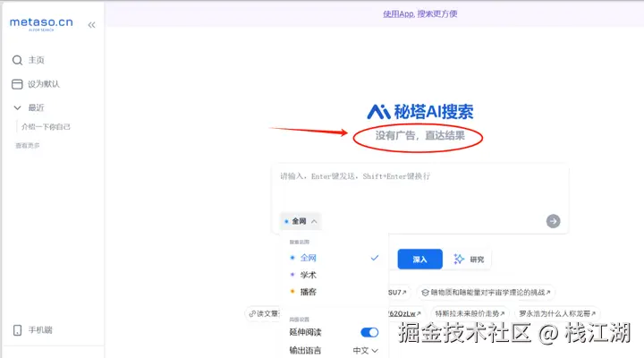Open suggestion 暗物质和暗能量对宇宙学理论的挑战

(x=486, y=293)
